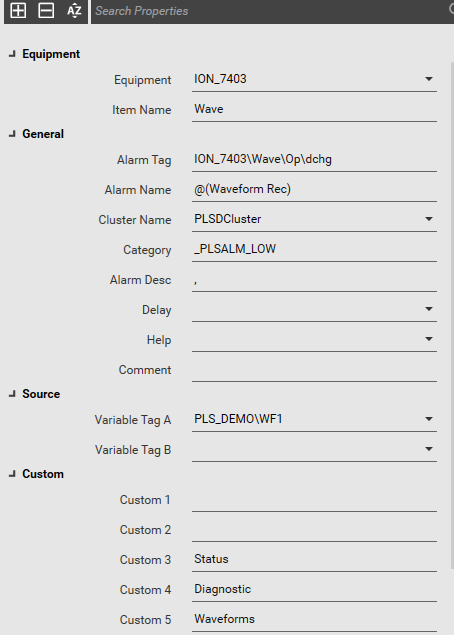Screen dimensions: 454x635
Task: Click the search magnifier icon
Action: (x=451, y=10)
